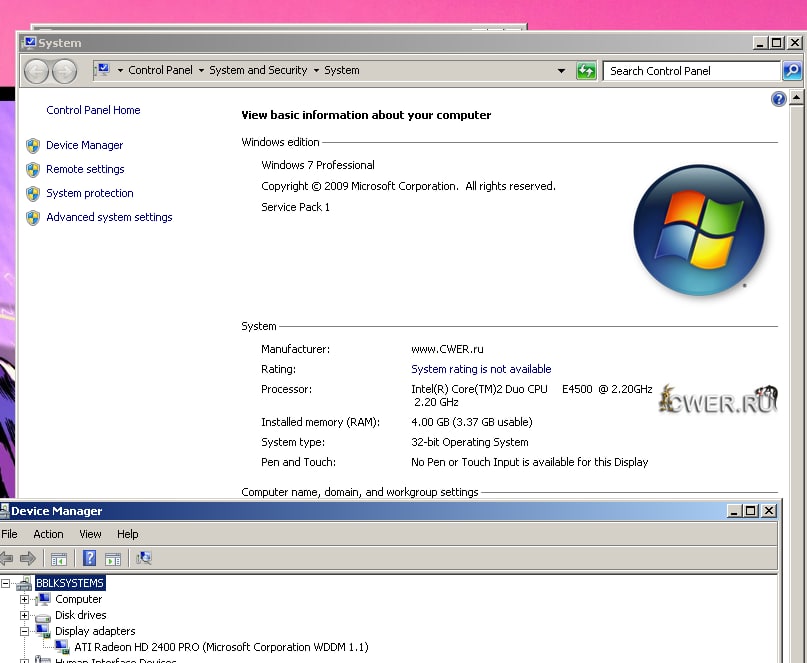Image resolution: width=807 pixels, height=663 pixels.
Task: Select the BBLKSYSTEMS tree item label
Action: [x=70, y=583]
